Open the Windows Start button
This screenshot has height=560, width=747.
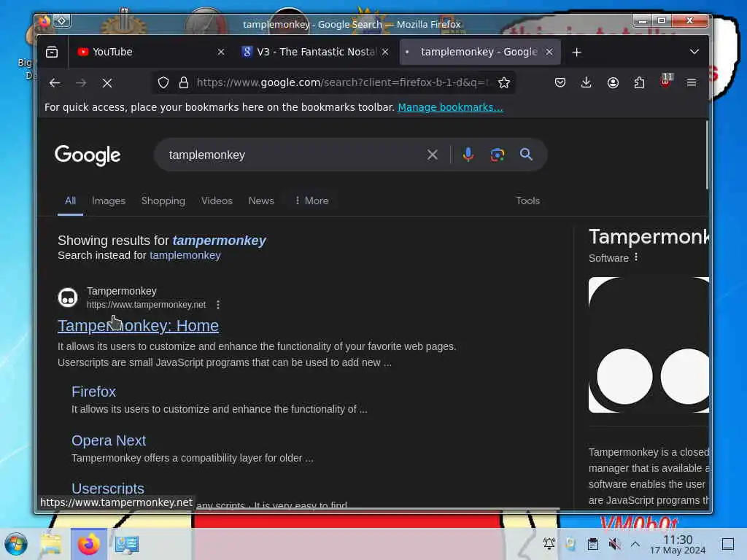(x=16, y=544)
